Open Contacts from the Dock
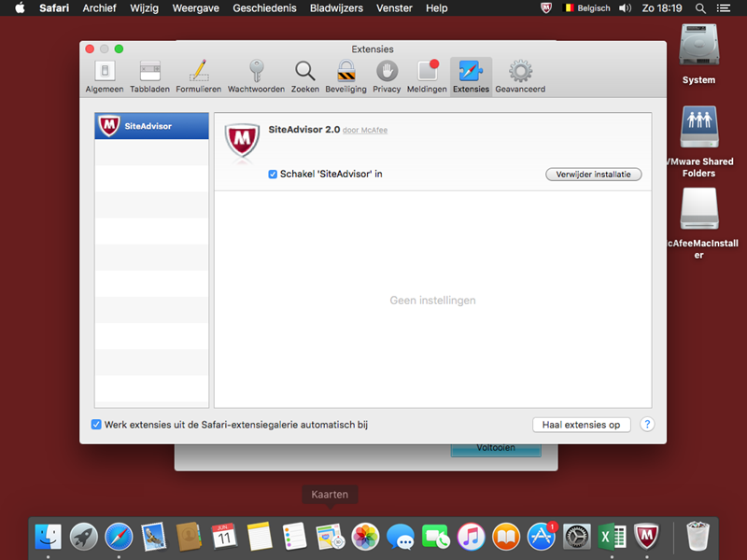The width and height of the screenshot is (747, 560). (190, 536)
